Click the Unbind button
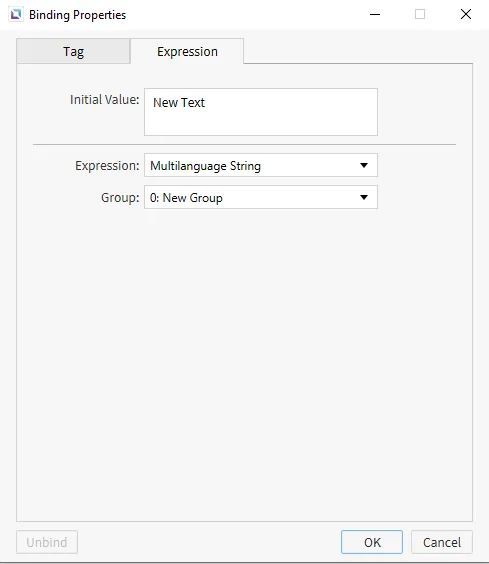This screenshot has width=489, height=564. point(47,542)
